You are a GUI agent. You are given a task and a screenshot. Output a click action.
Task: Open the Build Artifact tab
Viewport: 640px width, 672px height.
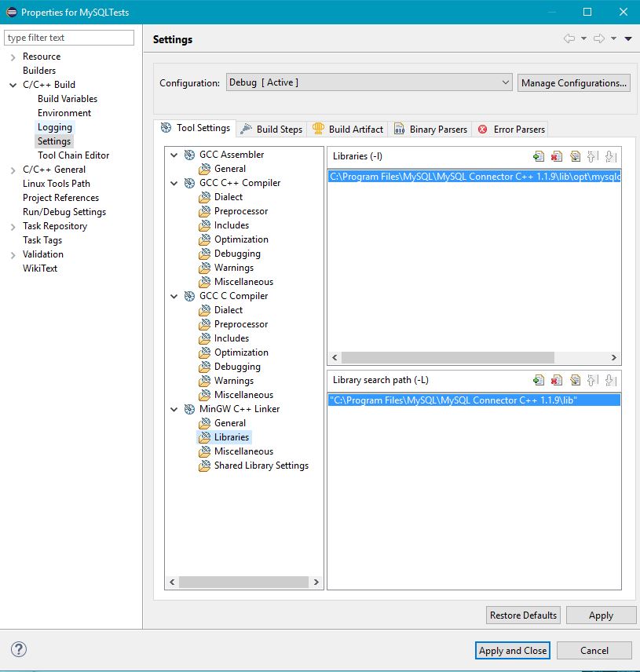point(348,129)
